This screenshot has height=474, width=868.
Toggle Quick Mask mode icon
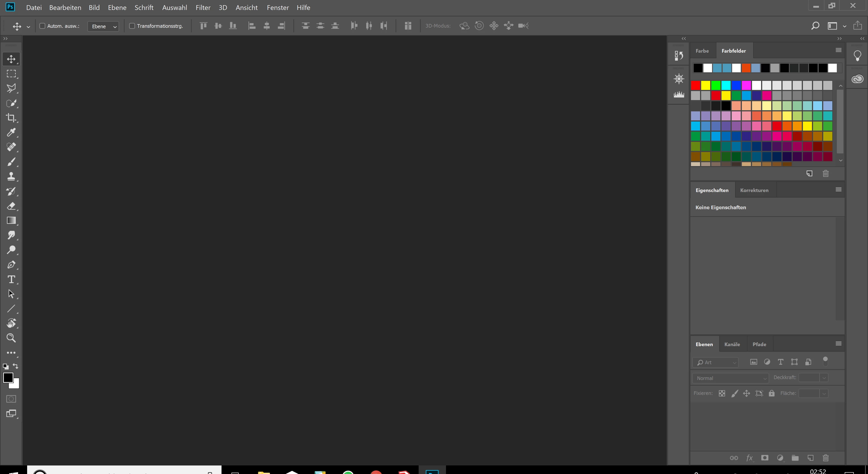(11, 399)
